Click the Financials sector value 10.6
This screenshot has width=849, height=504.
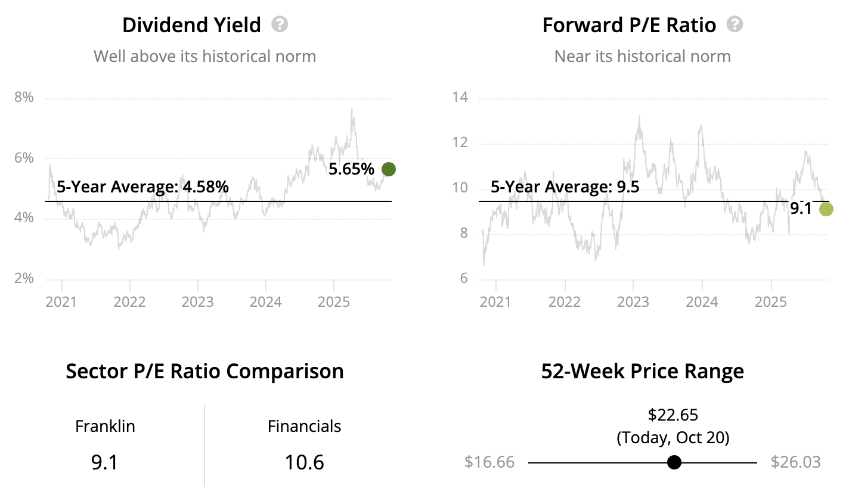point(304,462)
